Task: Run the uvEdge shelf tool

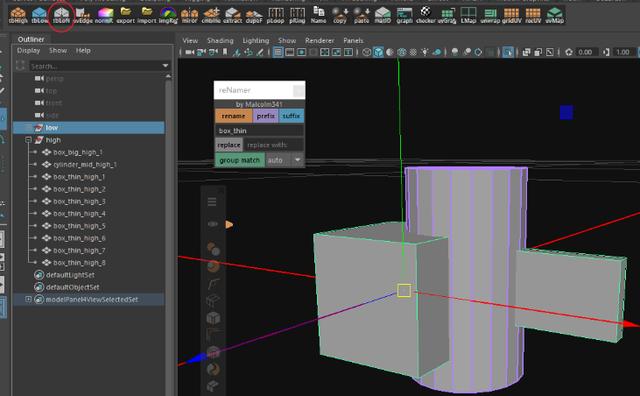Action: [83, 15]
